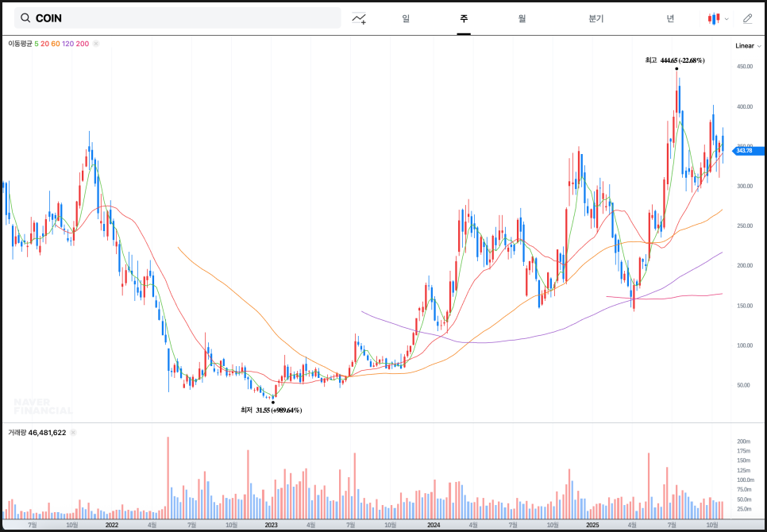This screenshot has height=532, width=767.
Task: Click the 최고 444.65 high marker label
Action: click(x=675, y=60)
